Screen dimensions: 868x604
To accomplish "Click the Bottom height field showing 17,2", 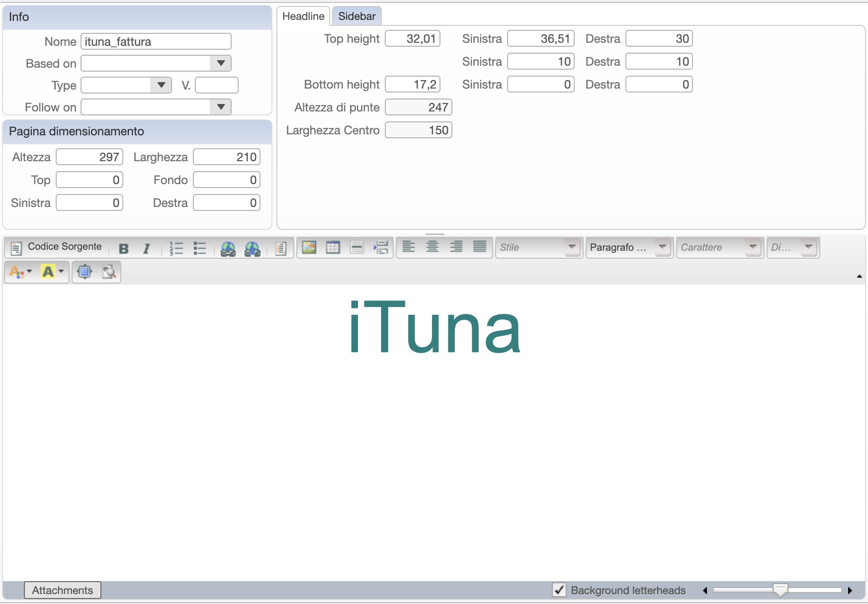I will click(x=413, y=85).
